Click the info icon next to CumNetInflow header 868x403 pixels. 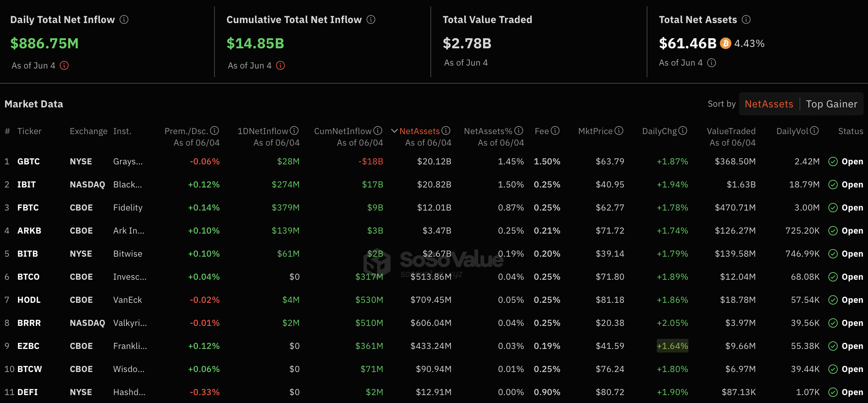378,131
